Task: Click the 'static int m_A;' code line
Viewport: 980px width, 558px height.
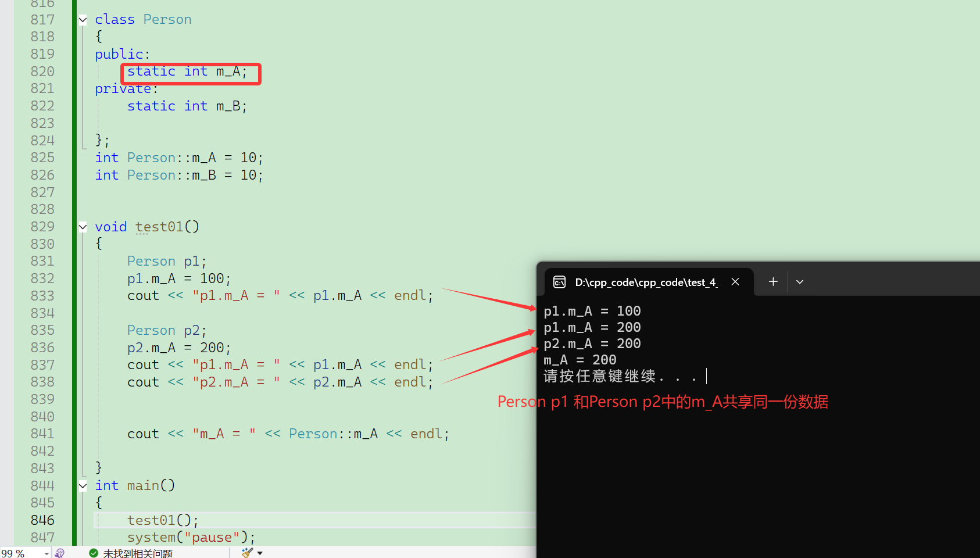Action: [187, 71]
